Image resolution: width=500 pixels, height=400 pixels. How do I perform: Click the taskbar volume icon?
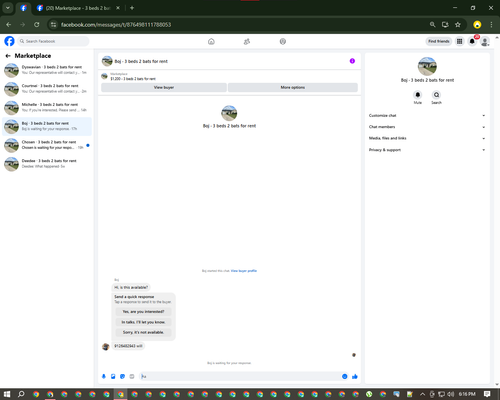click(451, 394)
